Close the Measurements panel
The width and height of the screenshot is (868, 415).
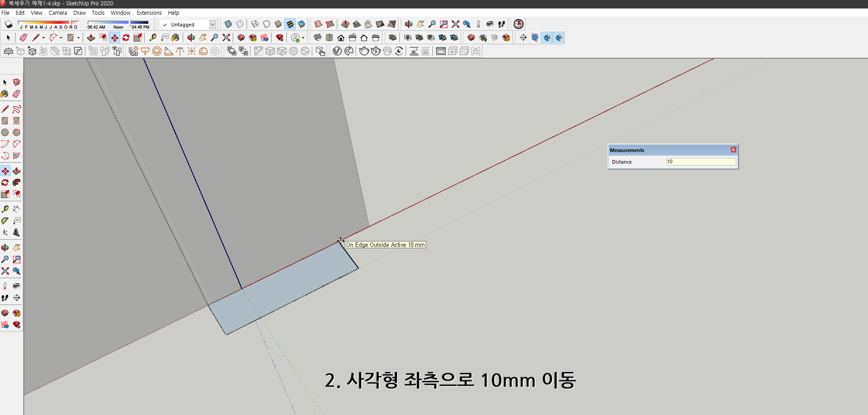pos(733,150)
